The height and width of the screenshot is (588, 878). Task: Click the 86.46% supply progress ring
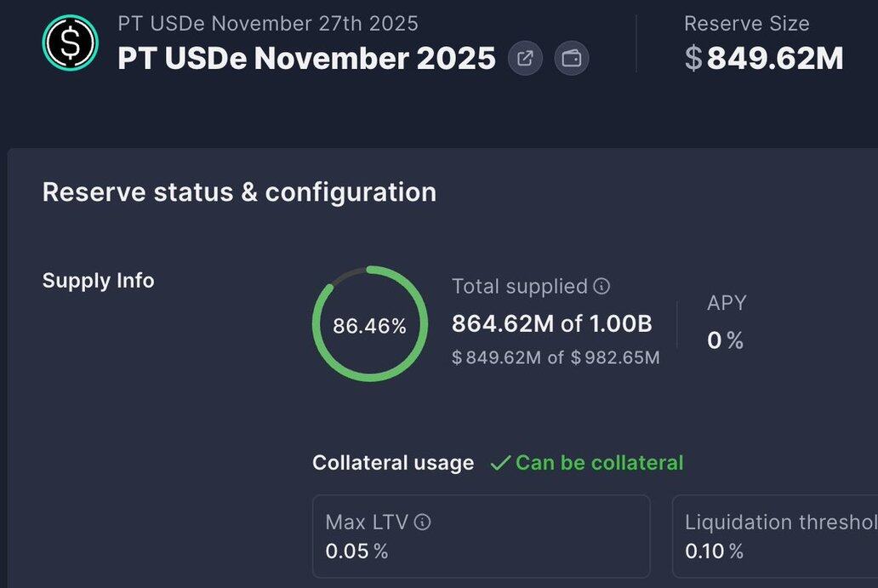[x=369, y=324]
